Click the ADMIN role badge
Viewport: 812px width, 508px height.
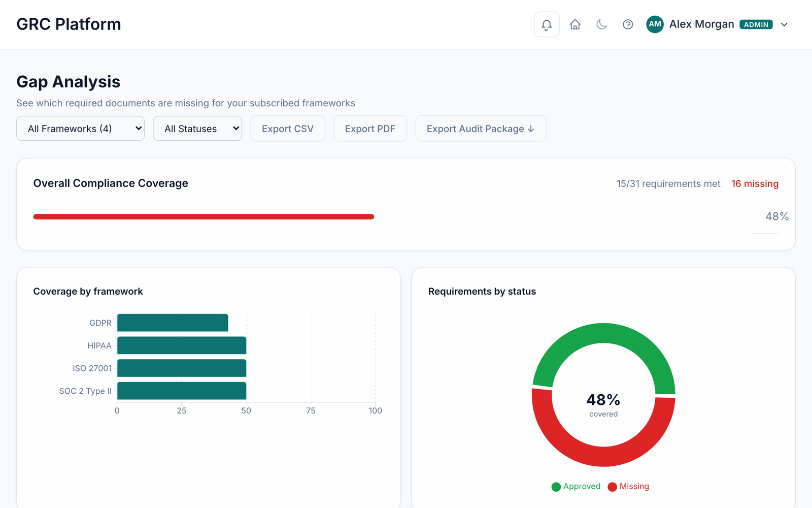click(756, 24)
